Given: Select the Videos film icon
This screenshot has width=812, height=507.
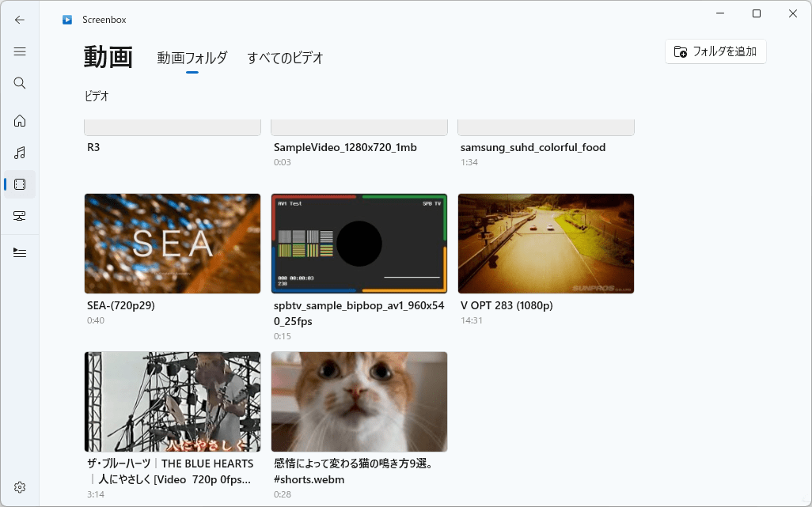Looking at the screenshot, I should pos(20,184).
